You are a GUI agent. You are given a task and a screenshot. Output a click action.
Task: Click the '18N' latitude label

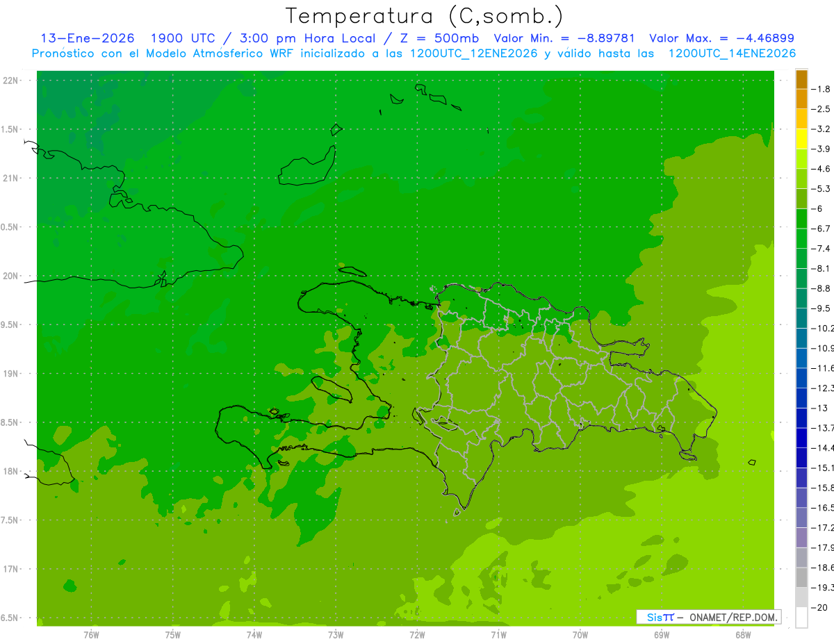pyautogui.click(x=11, y=471)
